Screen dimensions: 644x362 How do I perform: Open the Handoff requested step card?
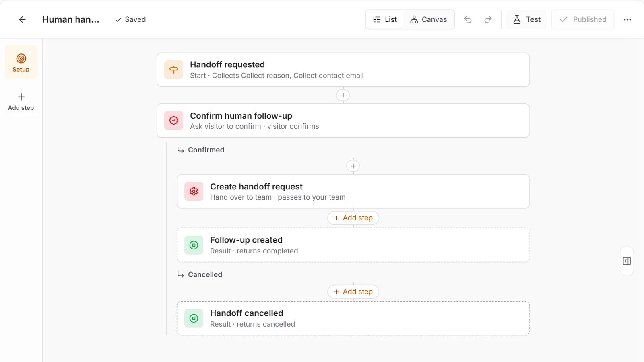[x=343, y=70]
